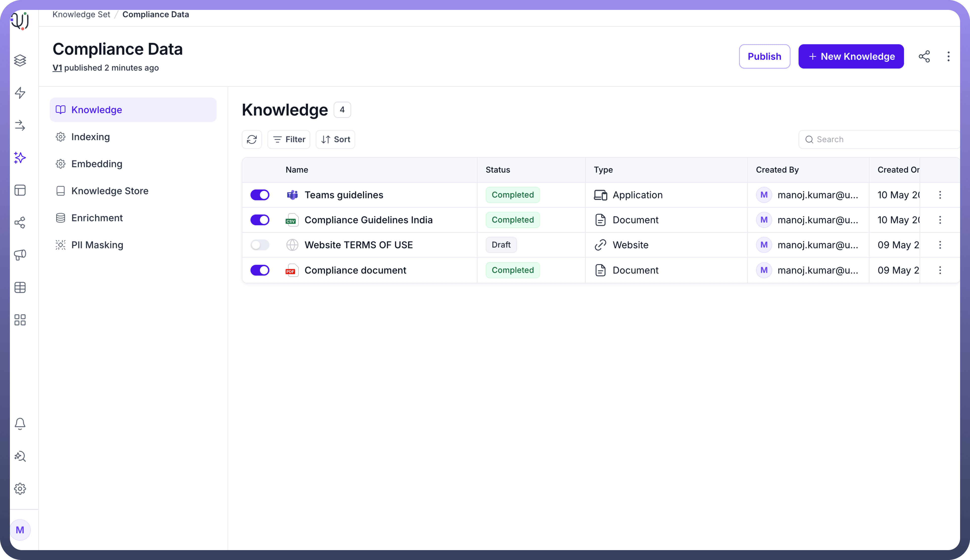
Task: Click the refresh knowledge list icon
Action: click(252, 139)
